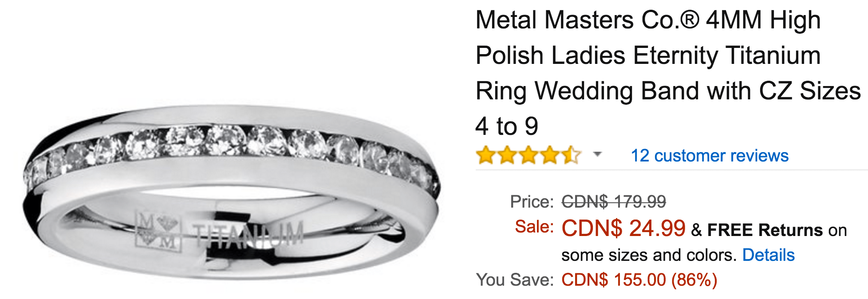Click the sale price CDN$ 24.99

click(623, 228)
